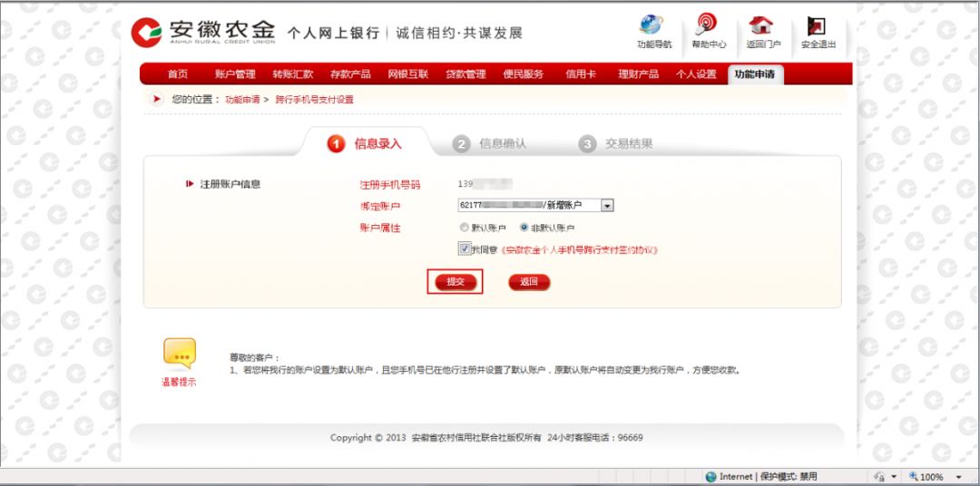Click the 返回 back button
This screenshot has height=486, width=980.
529,282
